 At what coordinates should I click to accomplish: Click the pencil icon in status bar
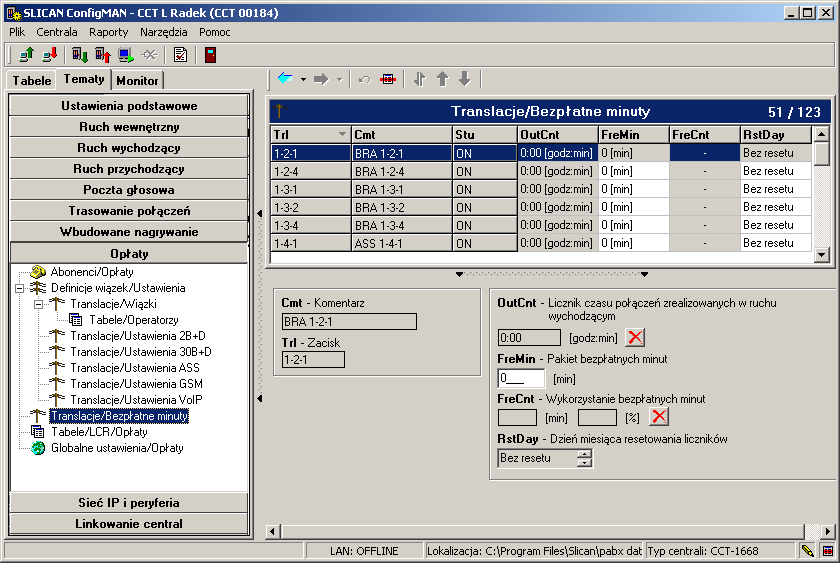pyautogui.click(x=807, y=550)
